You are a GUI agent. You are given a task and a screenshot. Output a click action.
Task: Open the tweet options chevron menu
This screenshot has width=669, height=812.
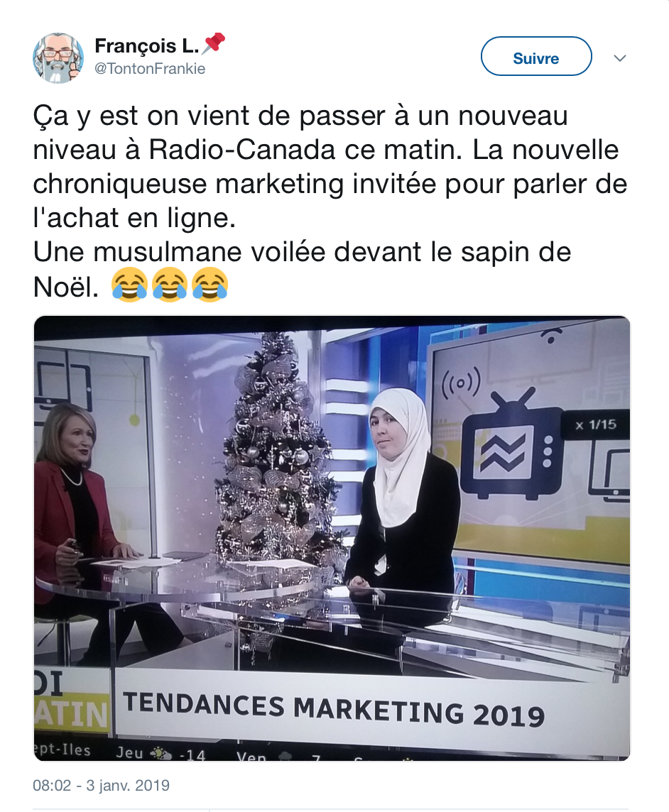[x=620, y=58]
